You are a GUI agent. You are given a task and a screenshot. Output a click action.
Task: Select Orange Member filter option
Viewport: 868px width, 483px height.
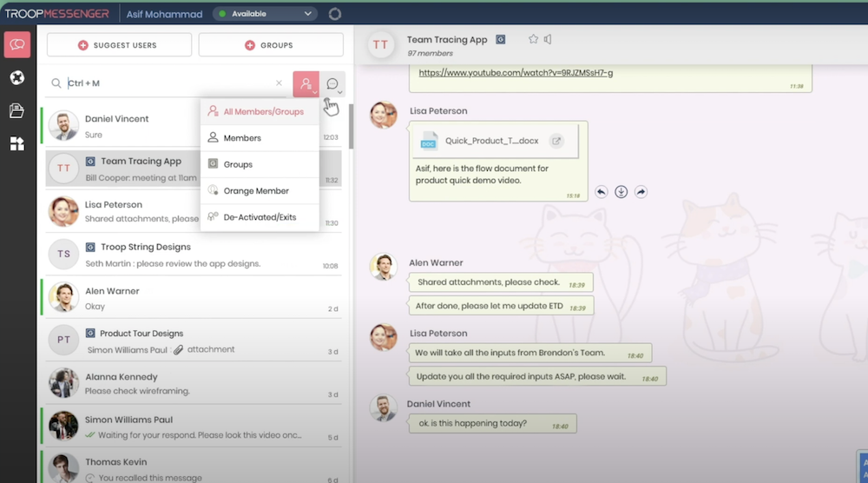260,190
